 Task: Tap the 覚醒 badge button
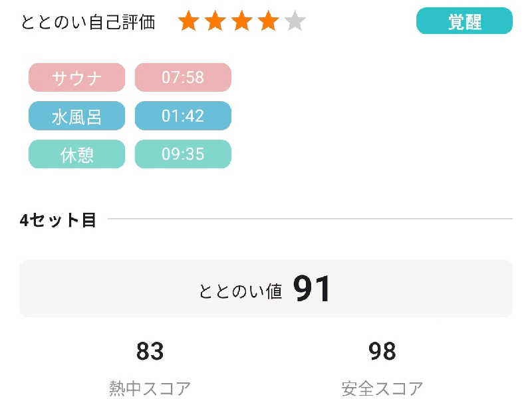[464, 21]
